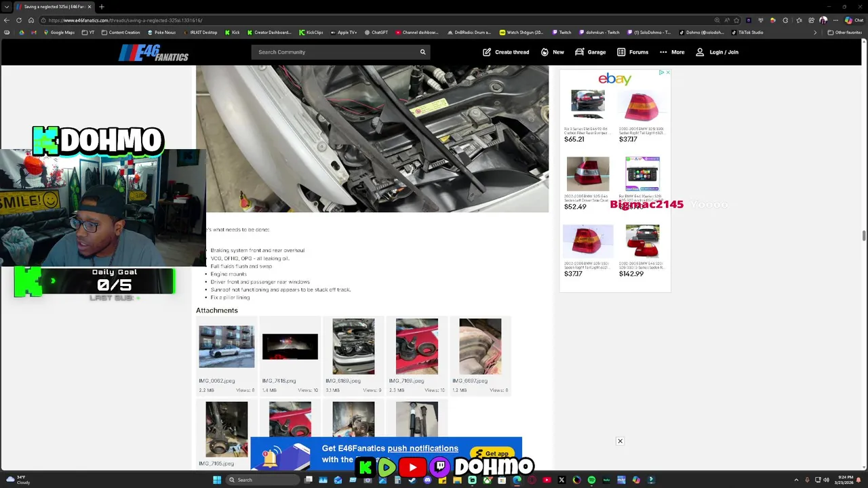
Task: Show hidden system tray icons
Action: click(796, 480)
